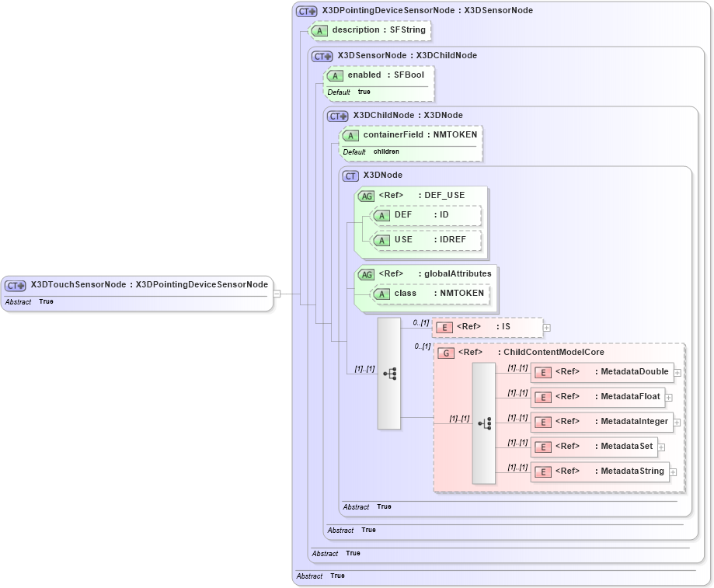Click the CT icon of X3DPointingDeviceSensorNode

tap(306, 12)
